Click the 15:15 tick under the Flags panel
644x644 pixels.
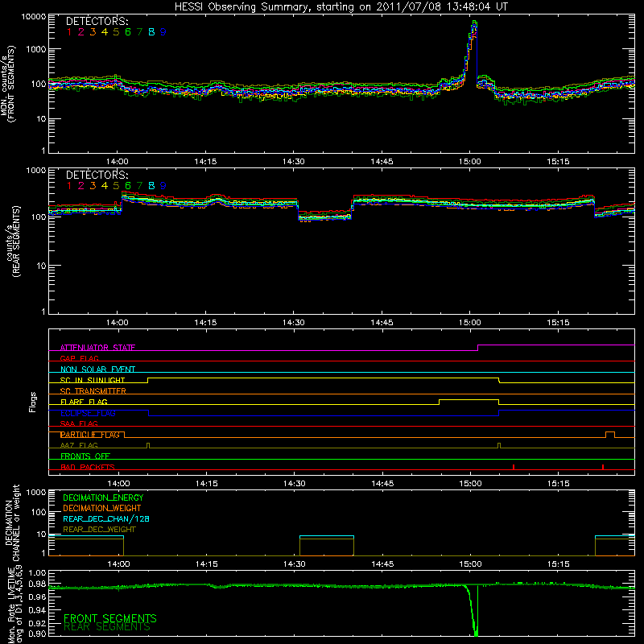(x=558, y=484)
